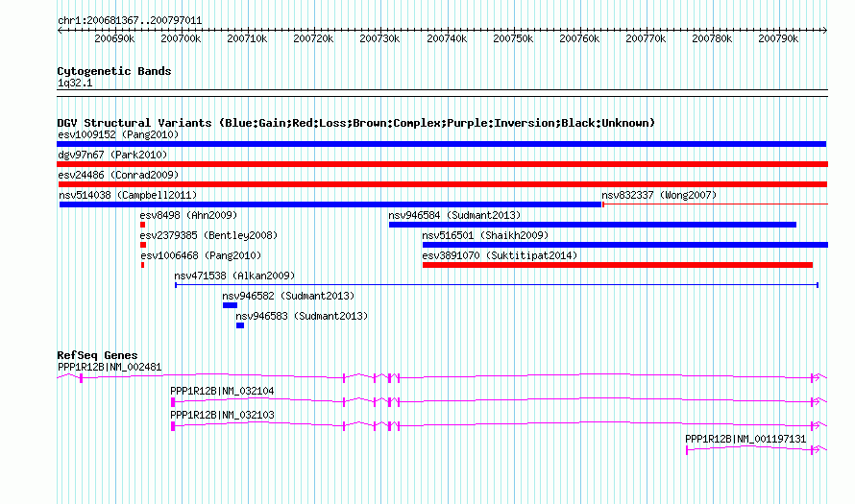Click the esv3891070 (Suktitipat2014) label
Image resolution: width=855 pixels, height=504 pixels.
coord(500,255)
